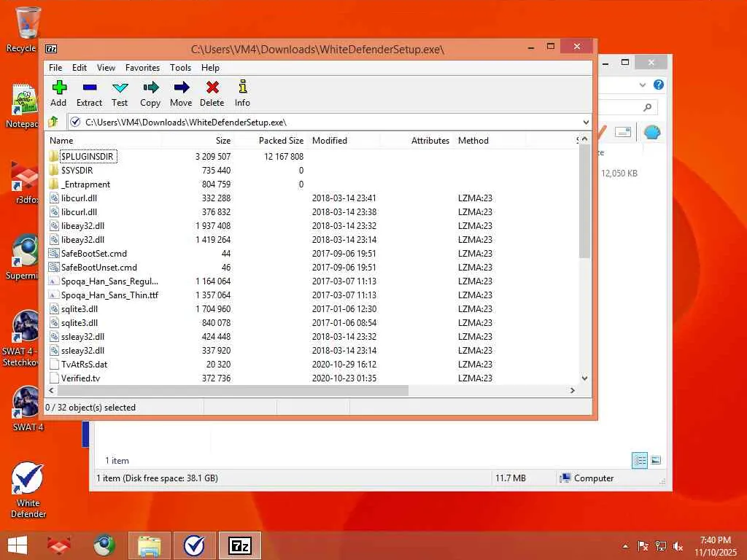Screen dimensions: 747x560
Task: Select libeay32.dll sized 1 937 408
Action: [x=82, y=226]
